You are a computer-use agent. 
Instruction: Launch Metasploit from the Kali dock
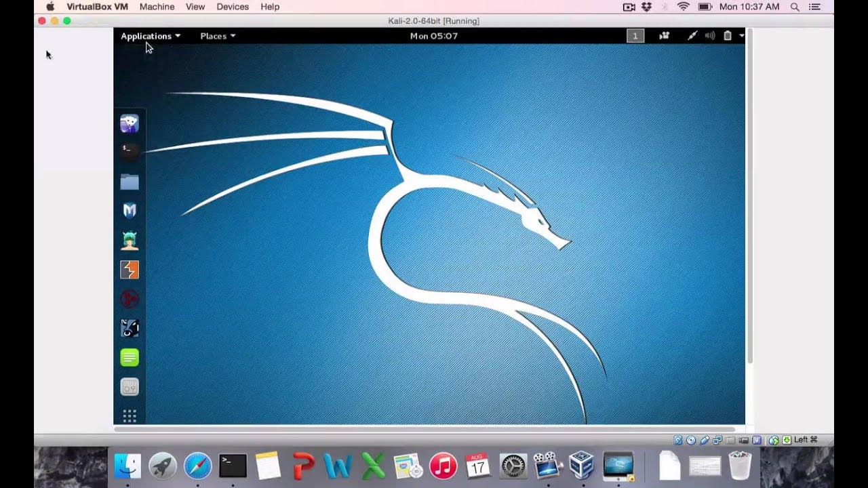click(130, 211)
